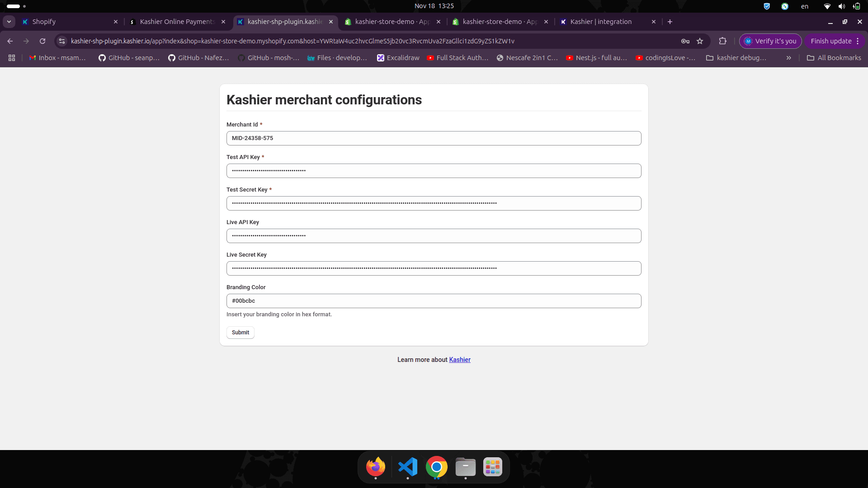Image resolution: width=868 pixels, height=488 pixels.
Task: Open the battery status icon in top bar
Action: click(856, 6)
